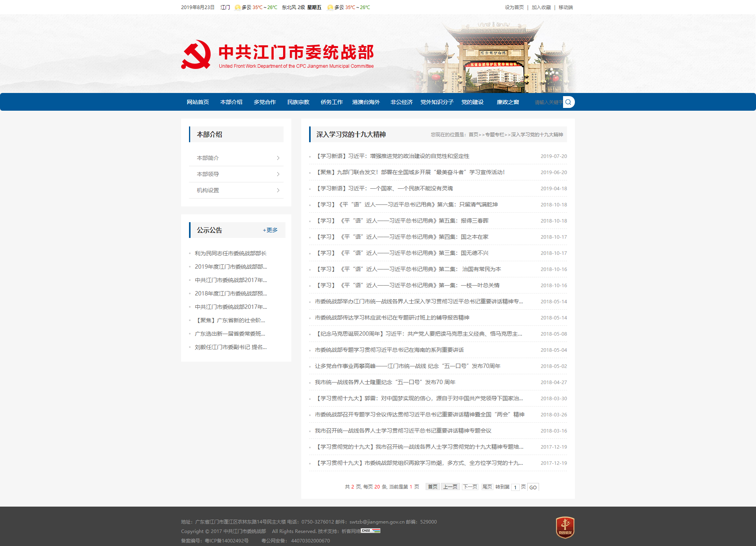Image resolution: width=756 pixels, height=546 pixels.
Task: Open announcement 利为民同志任市委统战部部长
Action: tap(230, 253)
